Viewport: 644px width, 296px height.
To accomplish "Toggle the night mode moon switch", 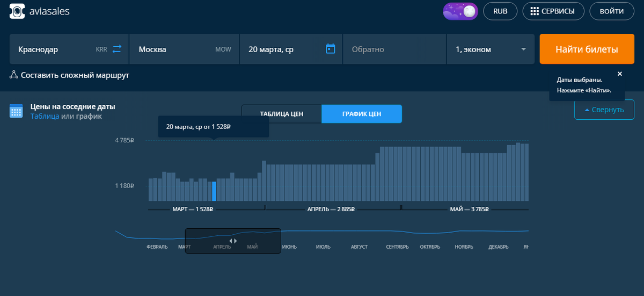I will 460,11.
